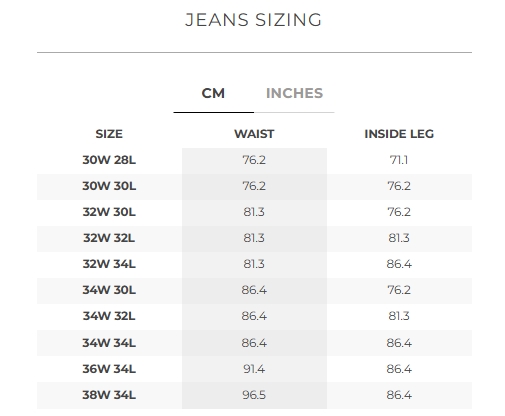Select the 36W 34L size label
505x416 pixels.
(x=109, y=369)
